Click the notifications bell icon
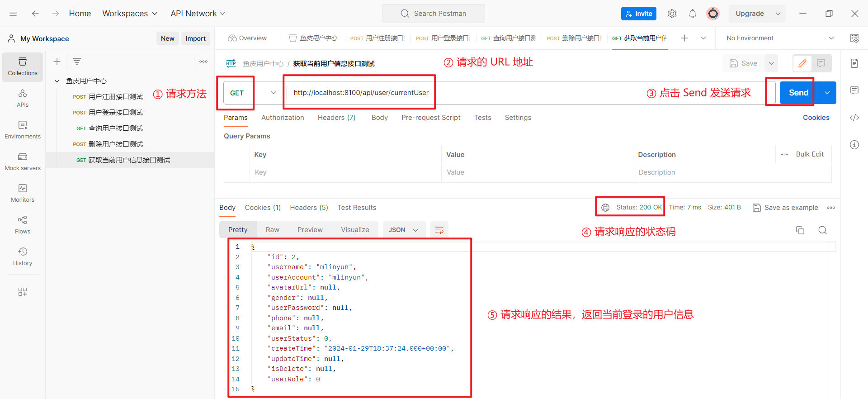The width and height of the screenshot is (868, 399). click(x=692, y=14)
